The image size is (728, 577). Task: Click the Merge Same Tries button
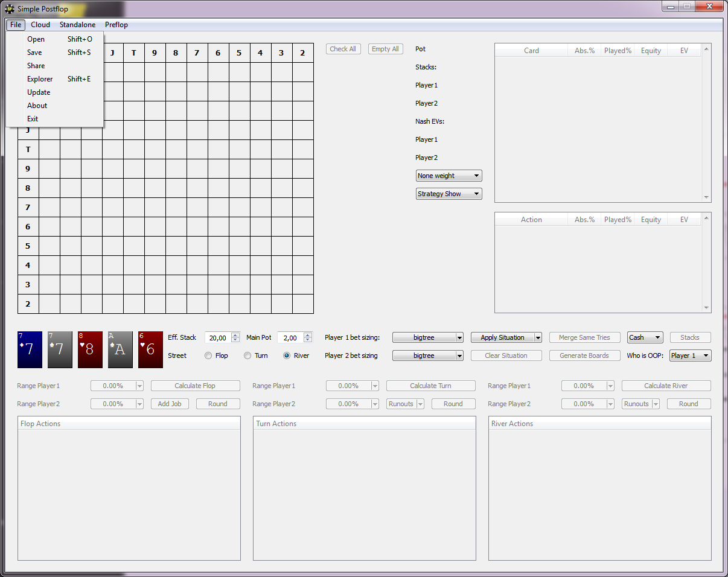click(585, 337)
